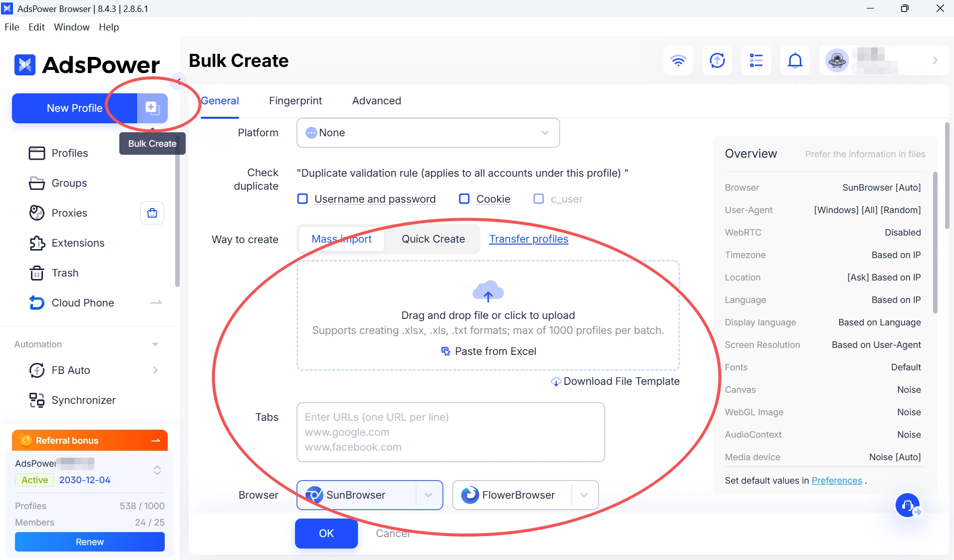Viewport: 954px width, 560px height.
Task: Click the drag and drop upload area
Action: (488, 315)
